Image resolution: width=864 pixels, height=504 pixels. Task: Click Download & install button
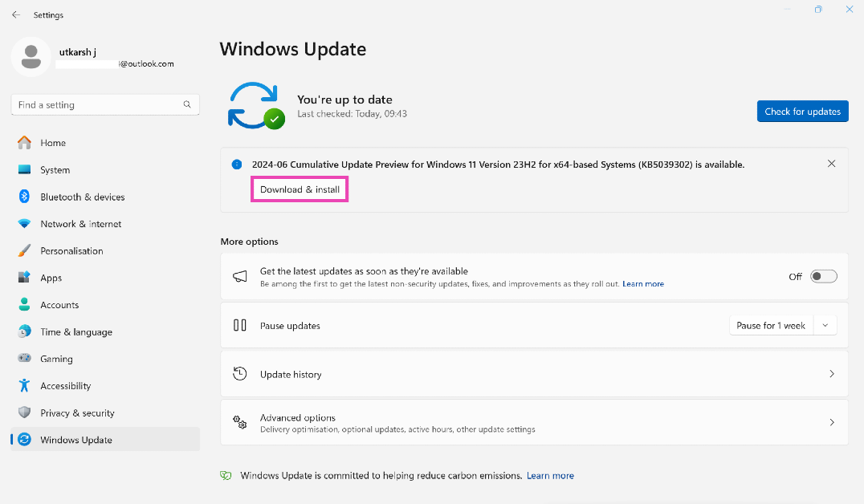[300, 189]
